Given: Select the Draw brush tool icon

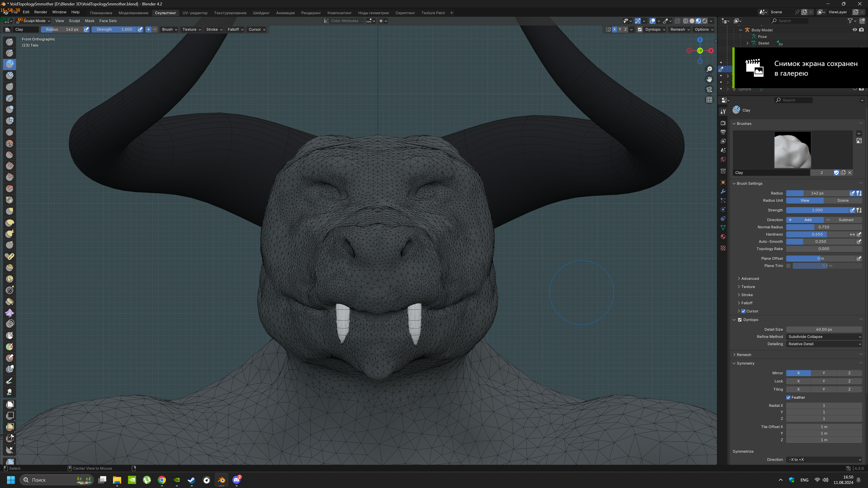Looking at the screenshot, I should coord(9,42).
